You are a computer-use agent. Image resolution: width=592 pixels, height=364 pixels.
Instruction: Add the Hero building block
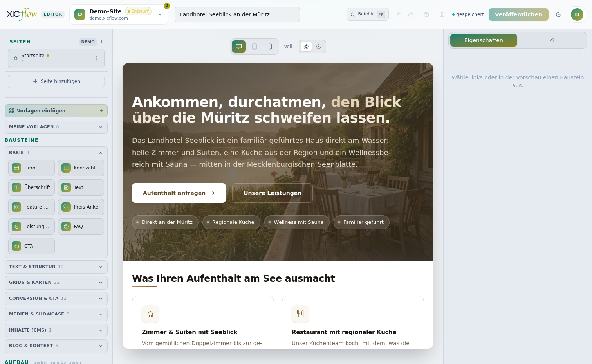click(31, 168)
